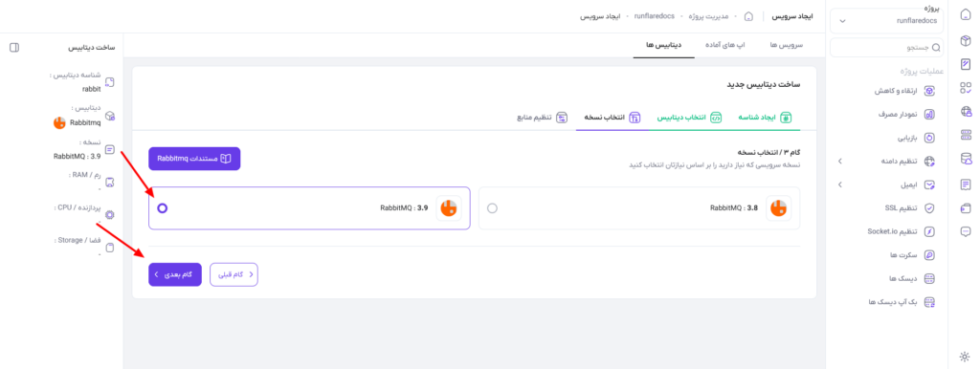Screen dimensions: 980x369
Task: Open the theme sun icon in the sidebar
Action: coord(965,357)
